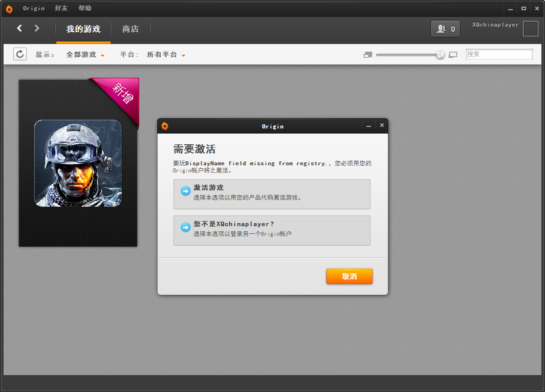Minimize the main Origin window

(510, 9)
